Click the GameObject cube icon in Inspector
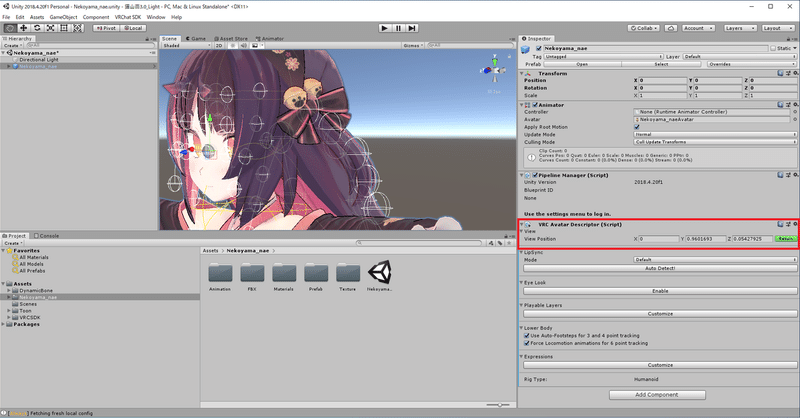The height and width of the screenshot is (418, 800). click(526, 49)
